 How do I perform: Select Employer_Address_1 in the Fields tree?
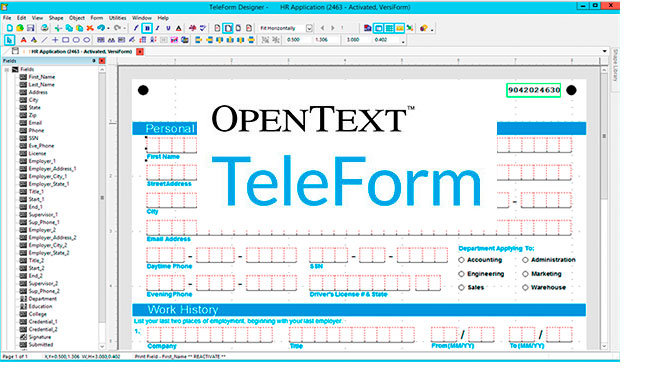pyautogui.click(x=52, y=169)
